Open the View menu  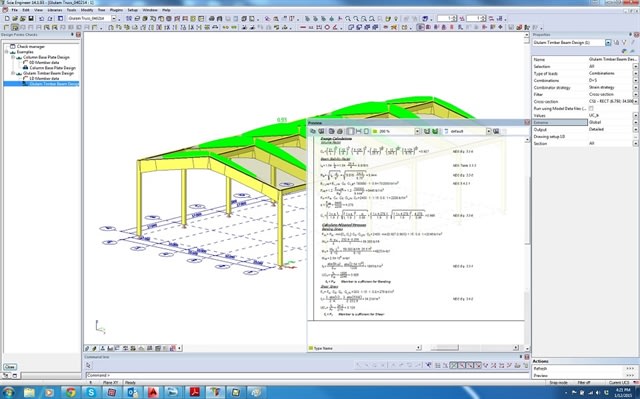(38, 10)
